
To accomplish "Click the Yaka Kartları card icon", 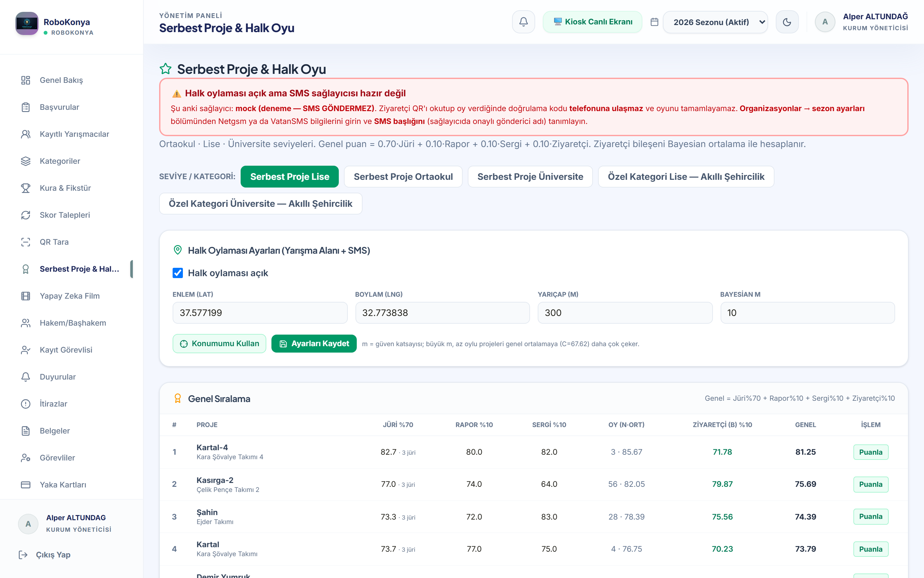I will click(x=26, y=485).
